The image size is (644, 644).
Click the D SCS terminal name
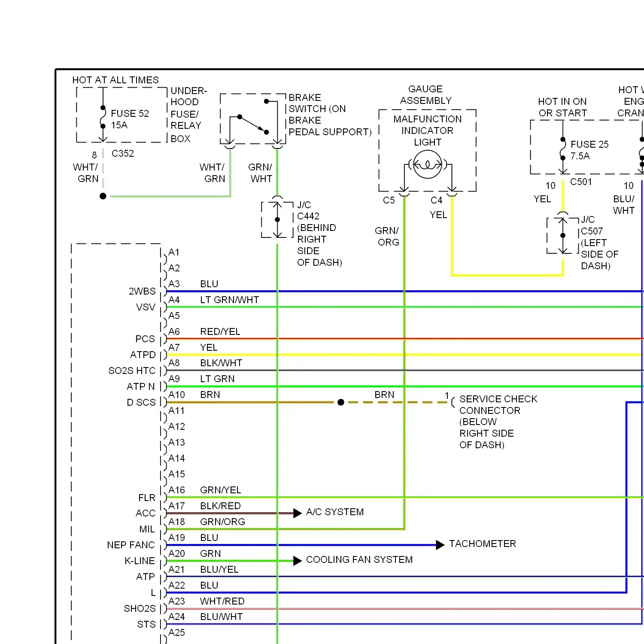(x=141, y=402)
